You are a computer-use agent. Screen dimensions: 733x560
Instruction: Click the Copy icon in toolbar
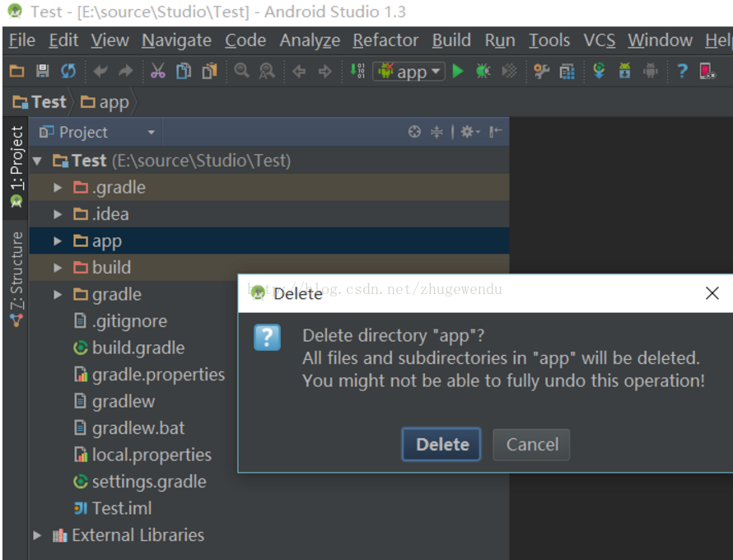point(184,71)
